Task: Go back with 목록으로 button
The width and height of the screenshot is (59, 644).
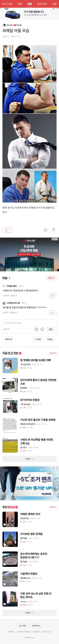Action: coord(9,339)
